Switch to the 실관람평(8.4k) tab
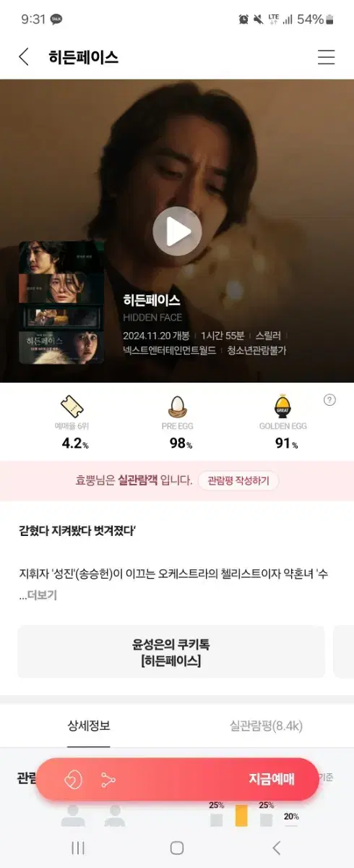Viewport: 354px width, 868px height. pyautogui.click(x=266, y=726)
